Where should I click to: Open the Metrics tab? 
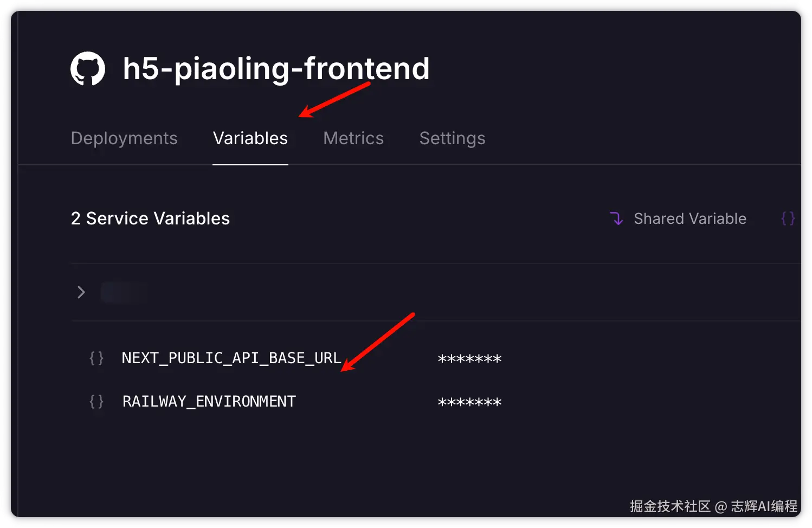[353, 138]
